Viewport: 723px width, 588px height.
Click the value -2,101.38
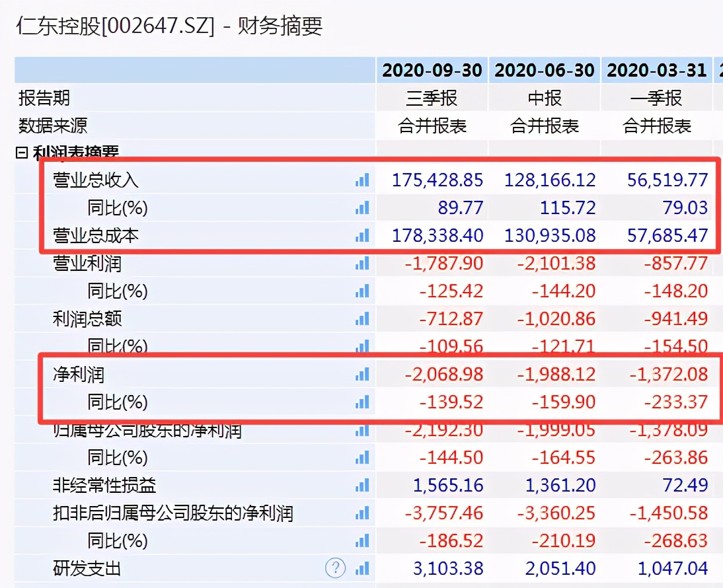pyautogui.click(x=556, y=263)
